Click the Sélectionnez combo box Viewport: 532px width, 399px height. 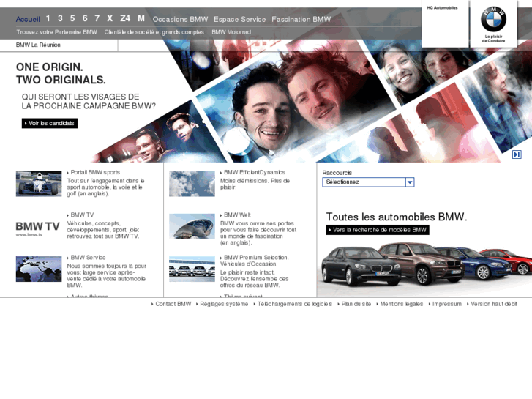pos(368,182)
